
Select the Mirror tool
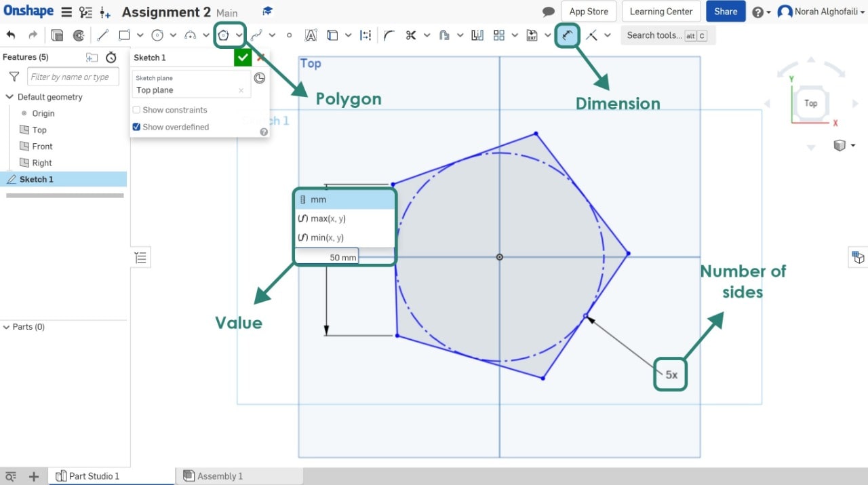click(477, 35)
